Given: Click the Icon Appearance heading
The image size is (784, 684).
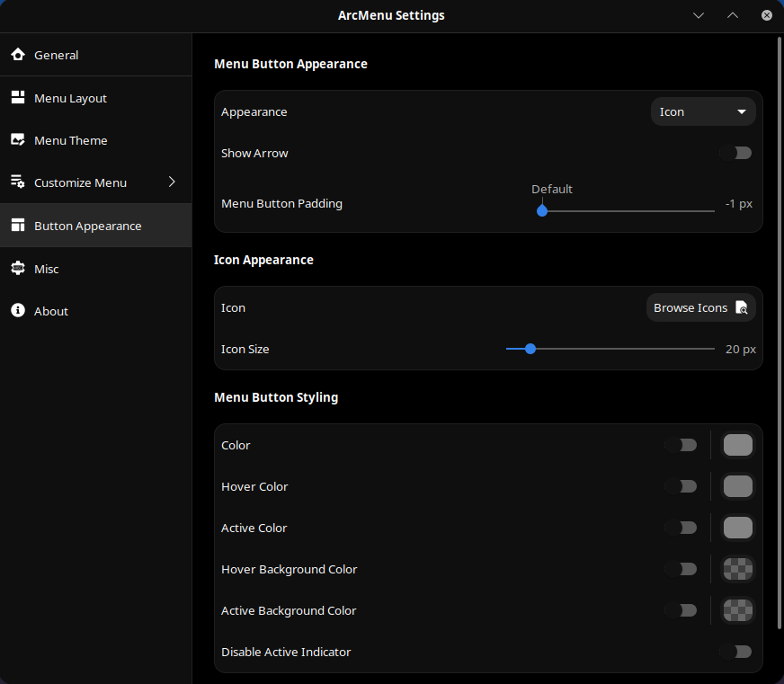Looking at the screenshot, I should [263, 260].
